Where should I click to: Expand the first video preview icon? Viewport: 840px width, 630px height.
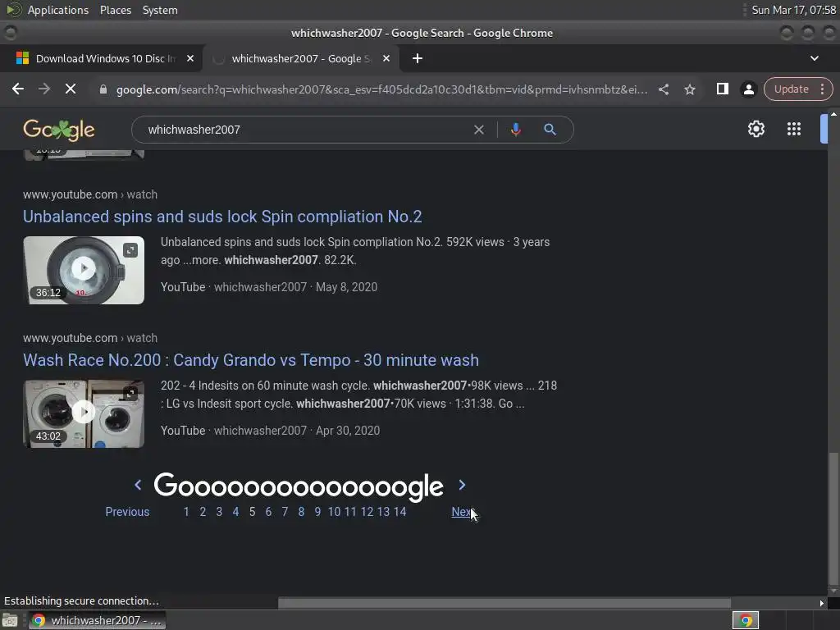click(130, 250)
